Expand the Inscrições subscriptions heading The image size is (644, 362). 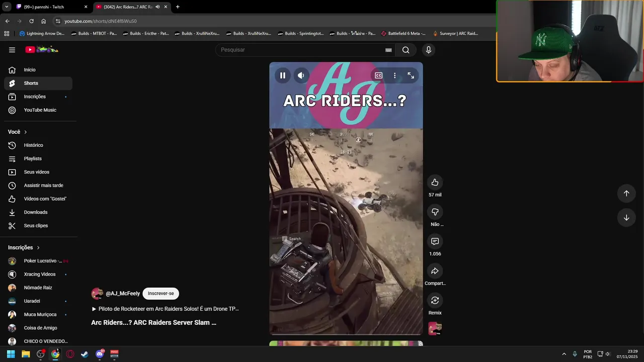tap(24, 247)
